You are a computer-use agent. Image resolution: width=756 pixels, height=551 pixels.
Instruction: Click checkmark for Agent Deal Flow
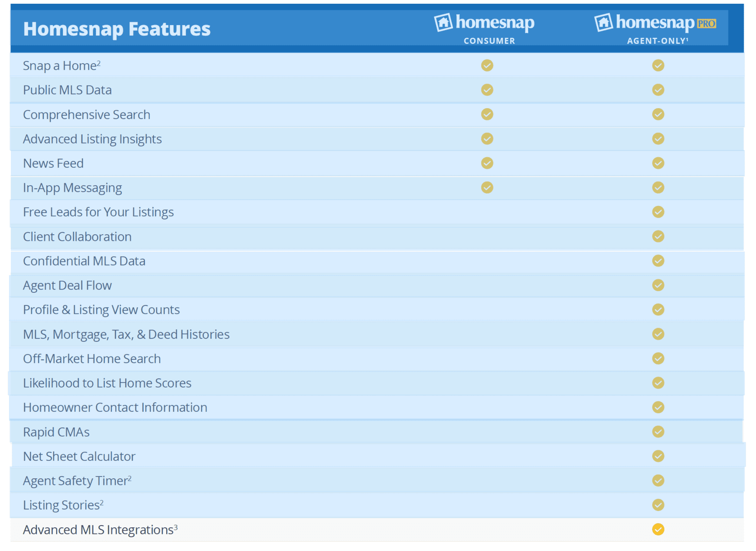tap(658, 285)
